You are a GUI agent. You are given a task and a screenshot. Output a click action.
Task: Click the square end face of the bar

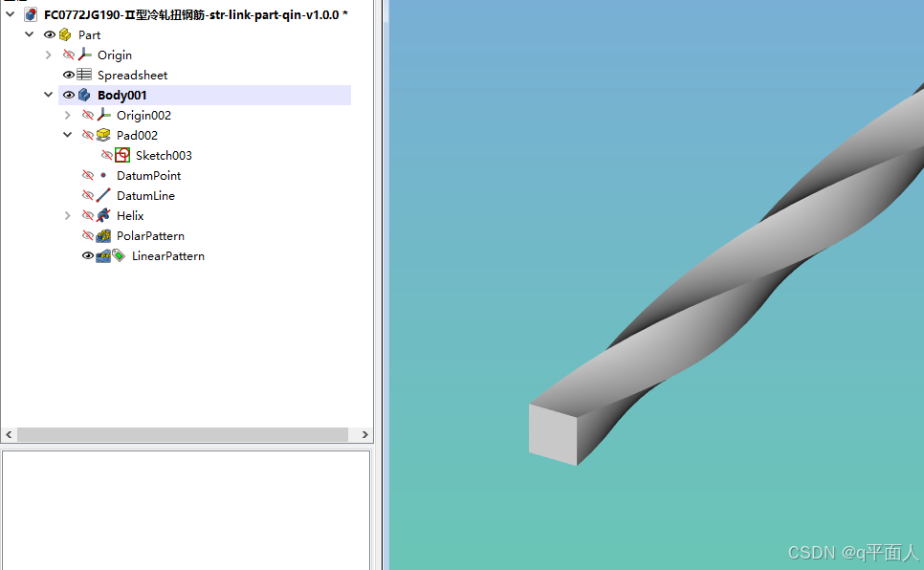pyautogui.click(x=553, y=434)
